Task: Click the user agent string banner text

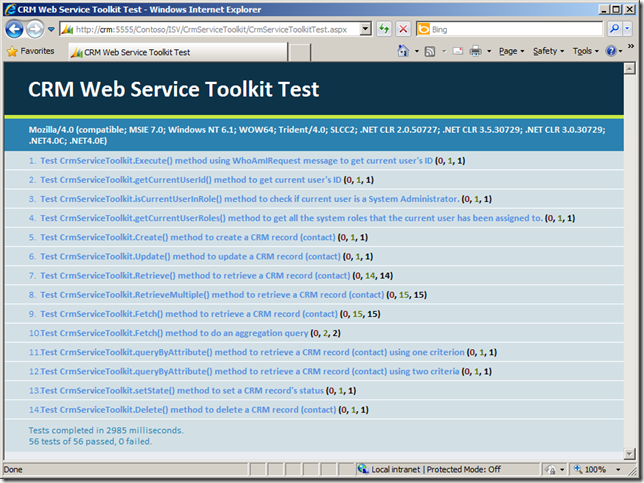Action: tap(317, 135)
